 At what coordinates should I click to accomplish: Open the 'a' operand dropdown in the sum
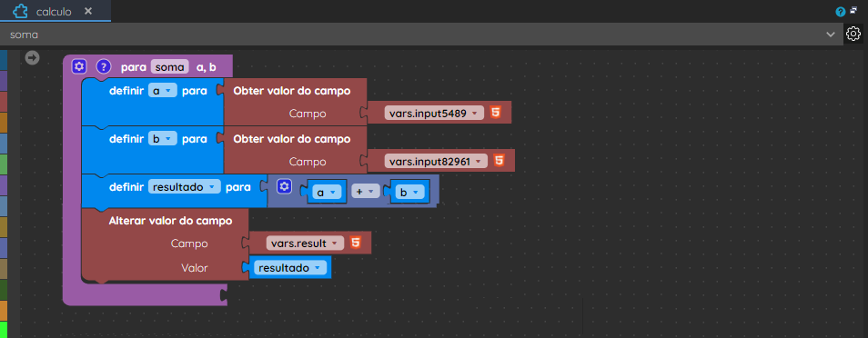pos(327,192)
